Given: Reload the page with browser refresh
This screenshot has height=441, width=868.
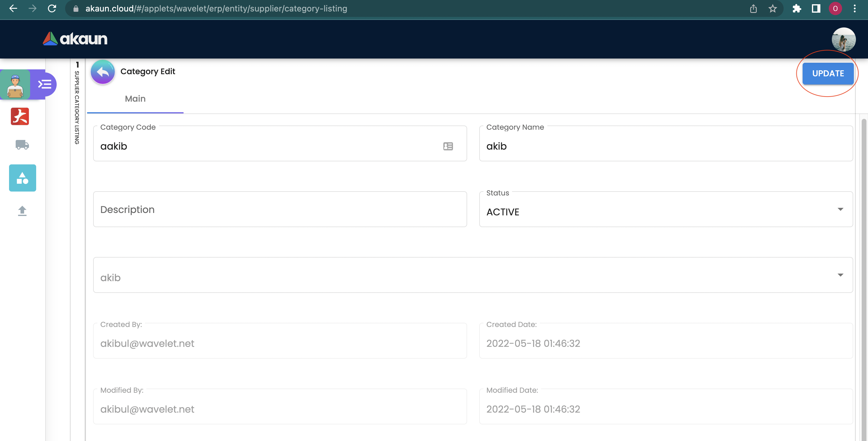Looking at the screenshot, I should (52, 9).
